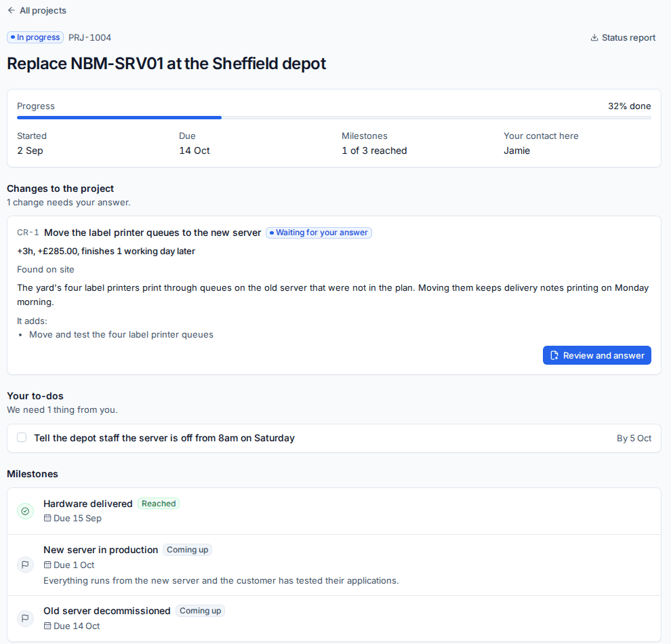Click the green check icon for Hardware delivered
671x644 pixels.
click(25, 511)
